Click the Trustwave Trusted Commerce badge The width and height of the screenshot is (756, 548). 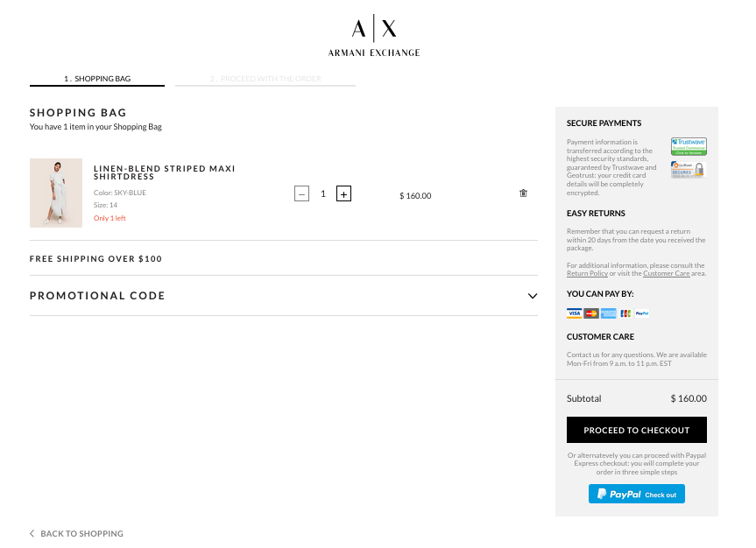[x=689, y=146]
